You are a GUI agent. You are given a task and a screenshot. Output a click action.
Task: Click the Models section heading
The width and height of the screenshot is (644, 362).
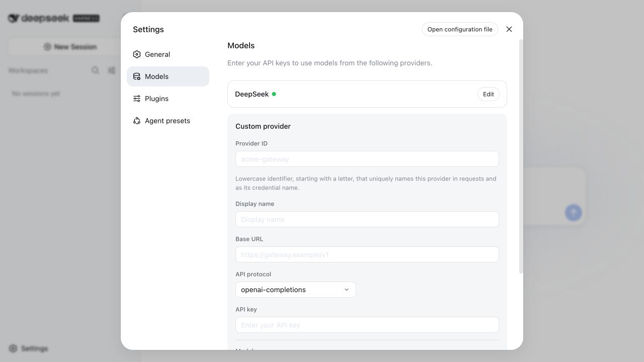click(241, 45)
